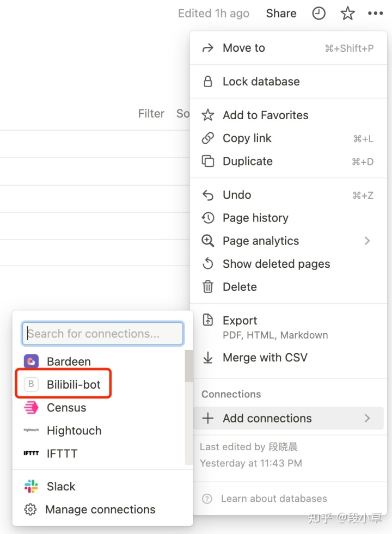Click the Hightouch logo icon
The height and width of the screenshot is (534, 392).
click(x=32, y=431)
